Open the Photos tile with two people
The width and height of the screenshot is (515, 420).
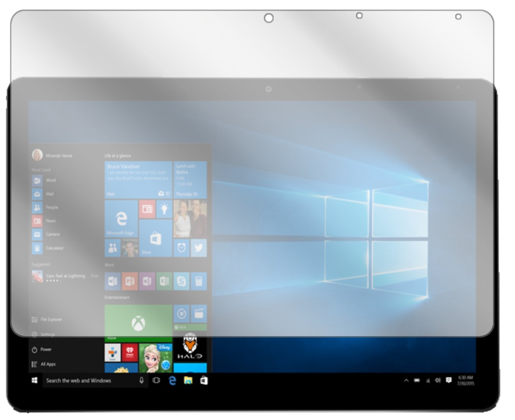[190, 219]
